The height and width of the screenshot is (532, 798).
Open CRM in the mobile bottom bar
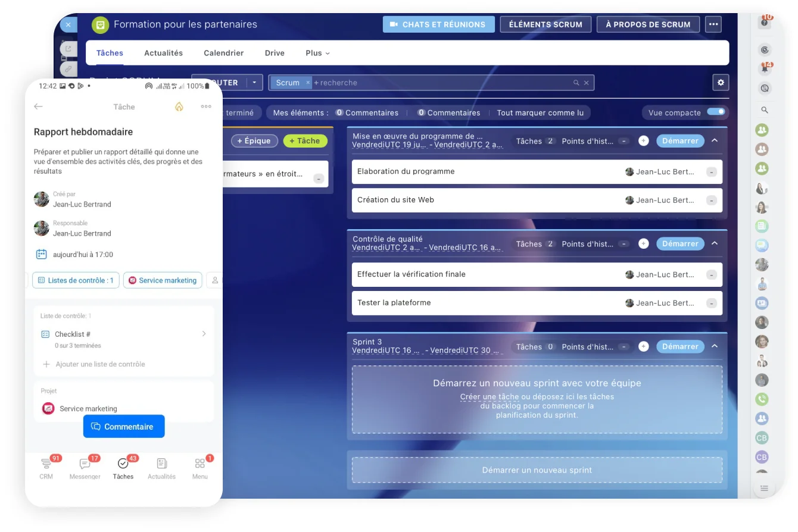click(46, 468)
